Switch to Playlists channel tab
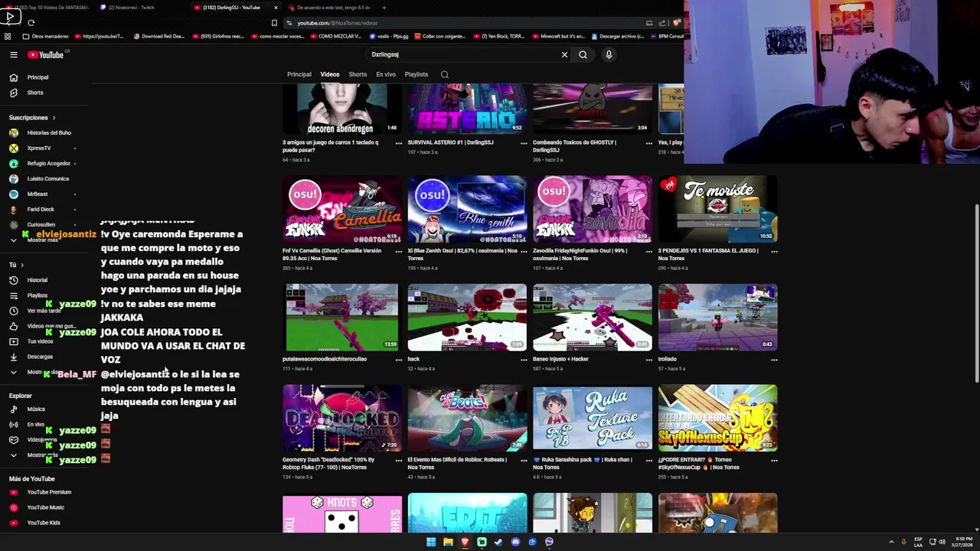The height and width of the screenshot is (551, 980). 416,74
